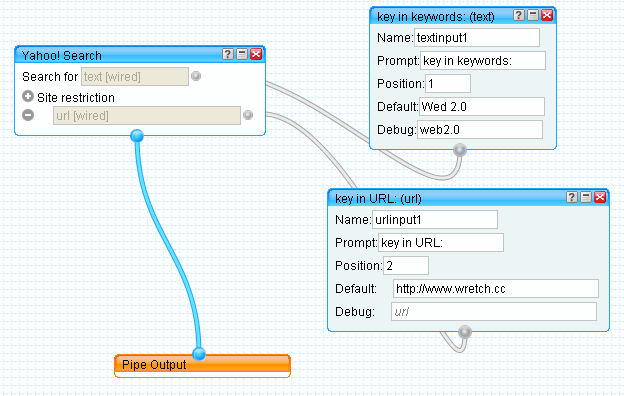Screen dimensions: 624x396
Task: Click the Search for wire connector dot
Action: (x=196, y=76)
